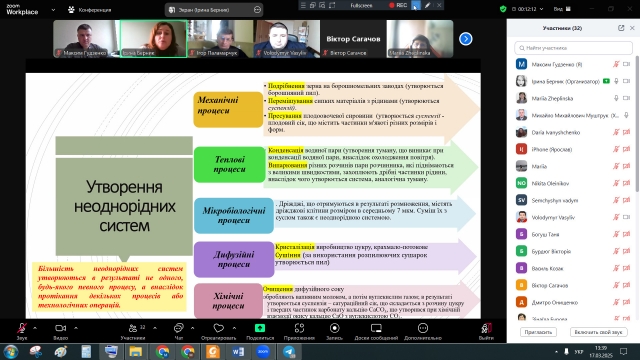Click muted mic icon for Daria Ivanyshchenko
640x360 pixels.
tap(616, 132)
